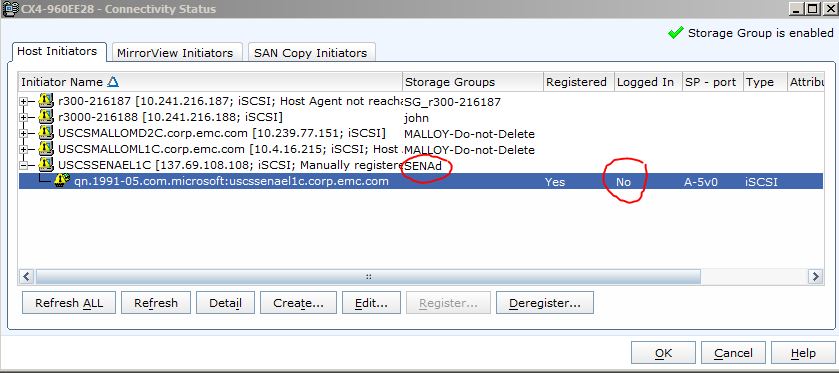Click the USCSSENAEL1C host icon
Viewport: 839px width, 373px height.
47,164
